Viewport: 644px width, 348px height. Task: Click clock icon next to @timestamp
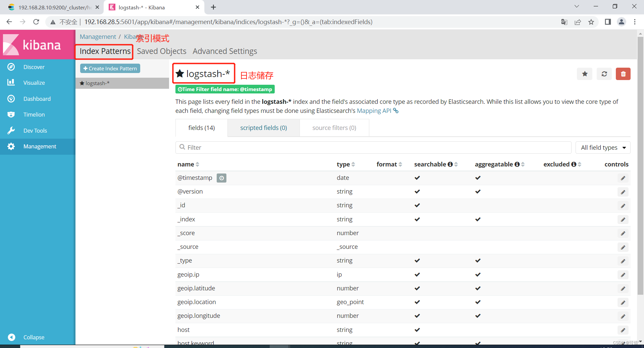point(221,178)
